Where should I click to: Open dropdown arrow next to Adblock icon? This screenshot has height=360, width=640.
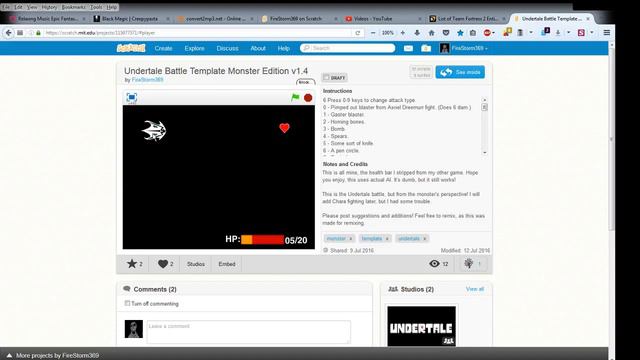pyautogui.click(x=493, y=33)
